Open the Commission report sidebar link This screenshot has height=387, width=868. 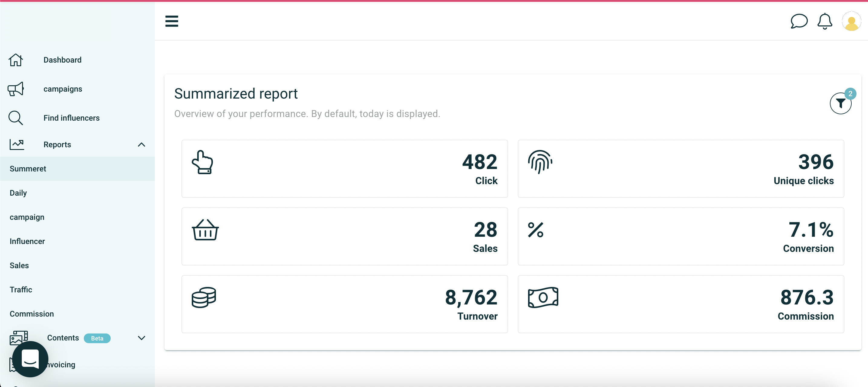click(x=32, y=314)
